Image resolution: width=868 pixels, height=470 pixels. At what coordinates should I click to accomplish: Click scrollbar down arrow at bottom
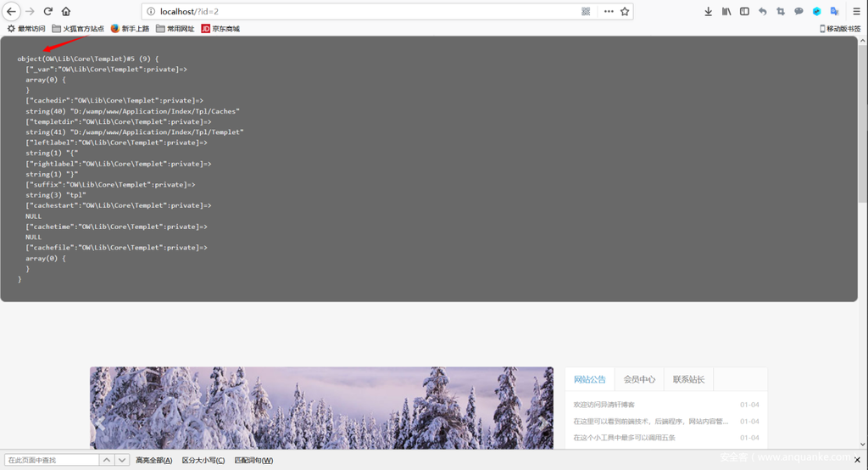[x=863, y=444]
